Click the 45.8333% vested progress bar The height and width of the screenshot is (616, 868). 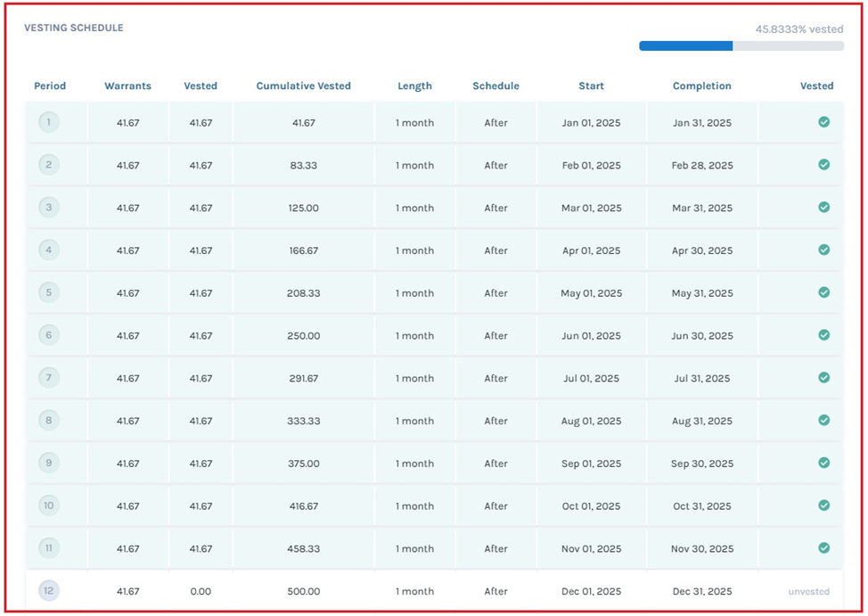pos(741,45)
